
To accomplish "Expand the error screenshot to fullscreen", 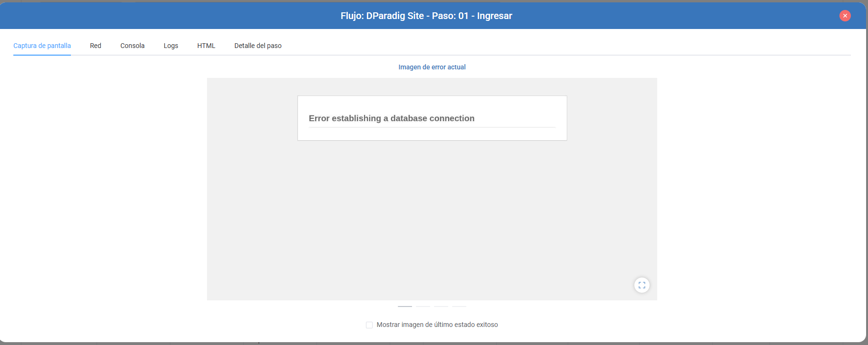I will tap(641, 285).
